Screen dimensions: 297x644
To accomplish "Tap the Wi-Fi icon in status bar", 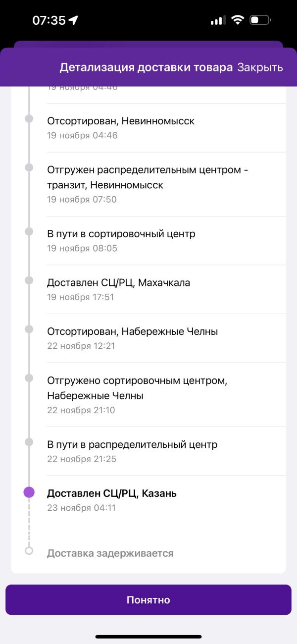I will pos(238,20).
